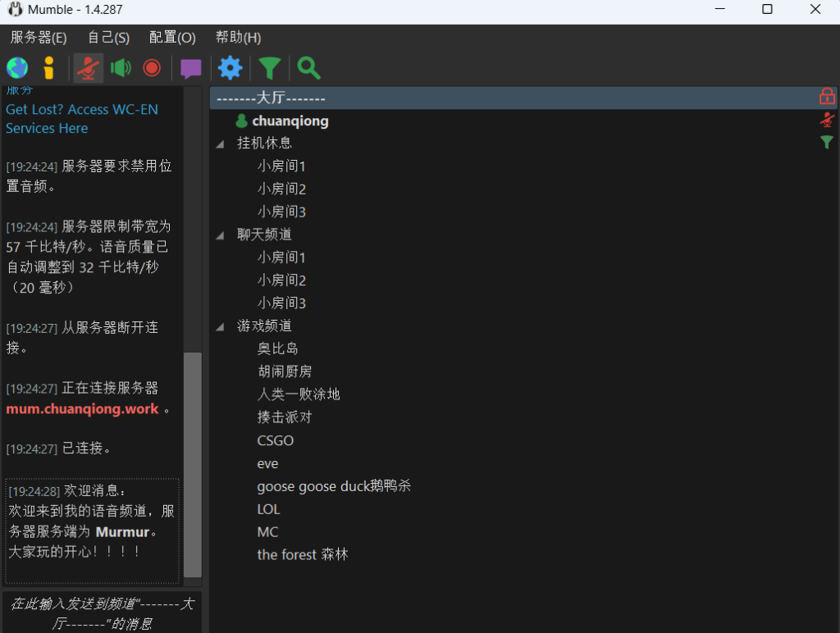Click the mum.chuanqiong.work server link

pos(82,409)
